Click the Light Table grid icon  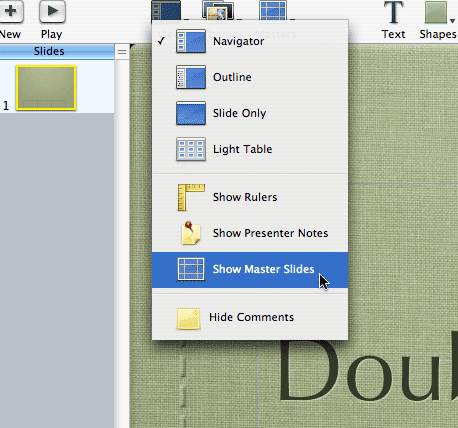pos(191,149)
